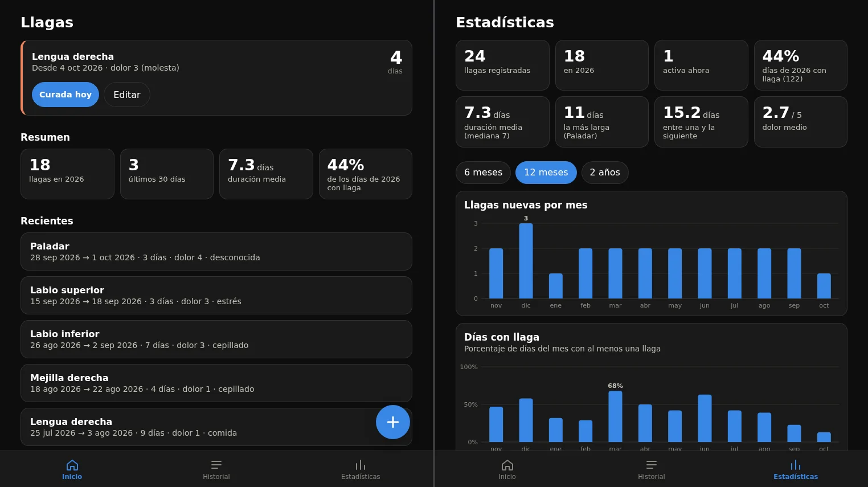Open Estadísticas chart icon in the Llagas pane

(361, 465)
